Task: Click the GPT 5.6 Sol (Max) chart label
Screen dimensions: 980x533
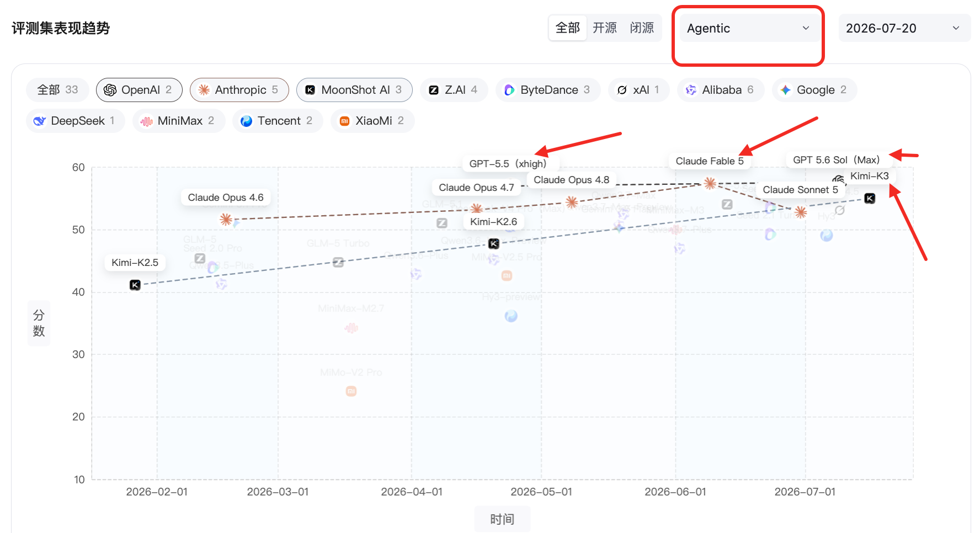Action: (x=837, y=160)
